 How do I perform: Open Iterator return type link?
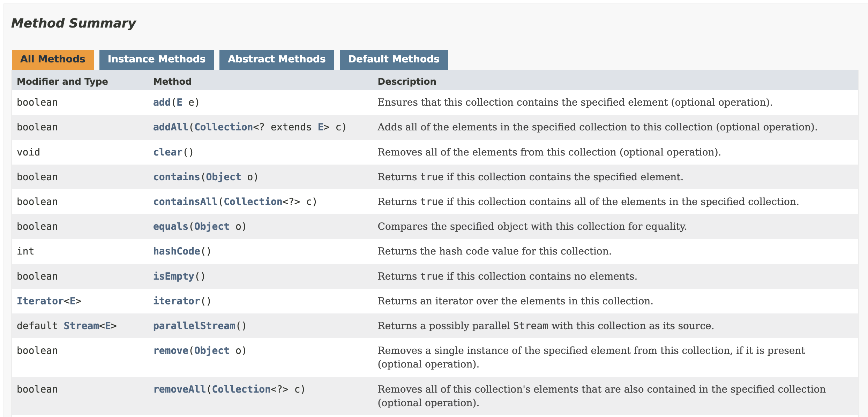(x=40, y=301)
